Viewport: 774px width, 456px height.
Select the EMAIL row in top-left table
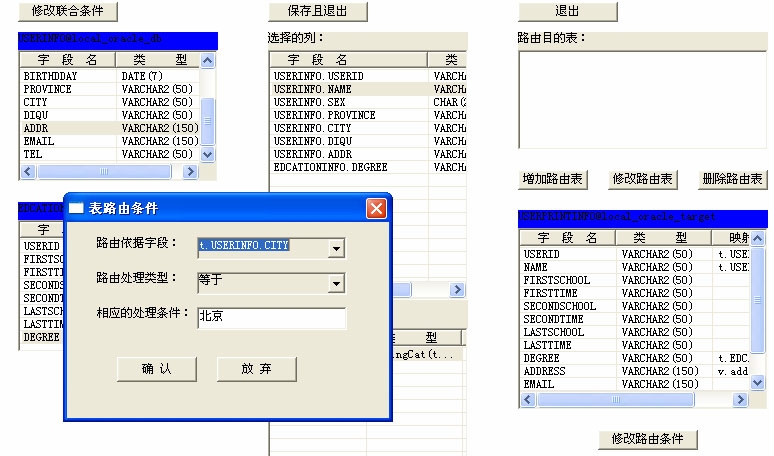click(40, 142)
